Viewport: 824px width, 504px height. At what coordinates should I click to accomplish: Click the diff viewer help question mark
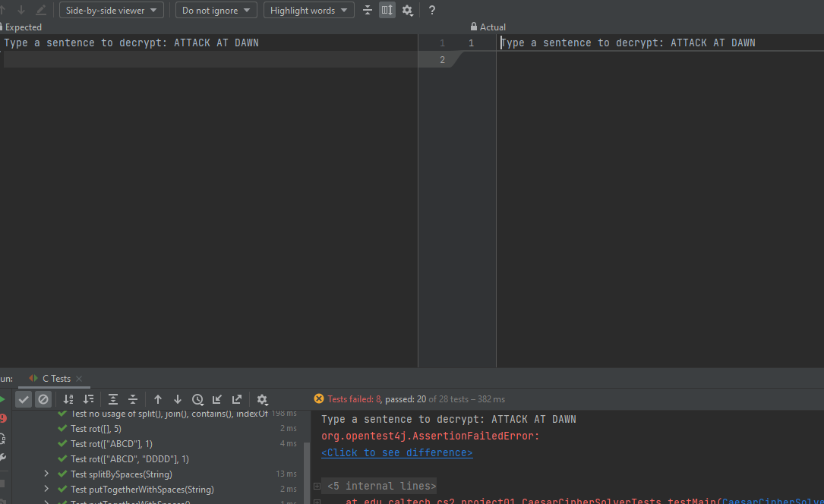[x=432, y=11]
